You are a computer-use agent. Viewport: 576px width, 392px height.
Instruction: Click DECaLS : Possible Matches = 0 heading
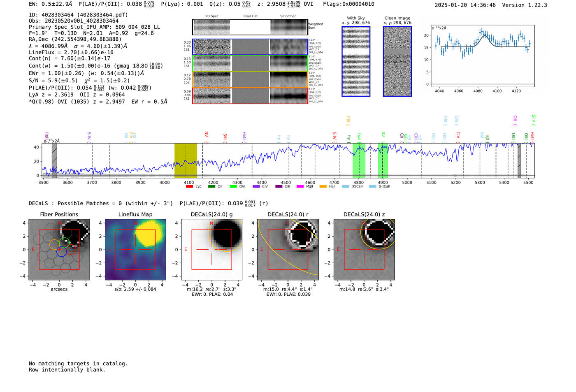(x=101, y=203)
